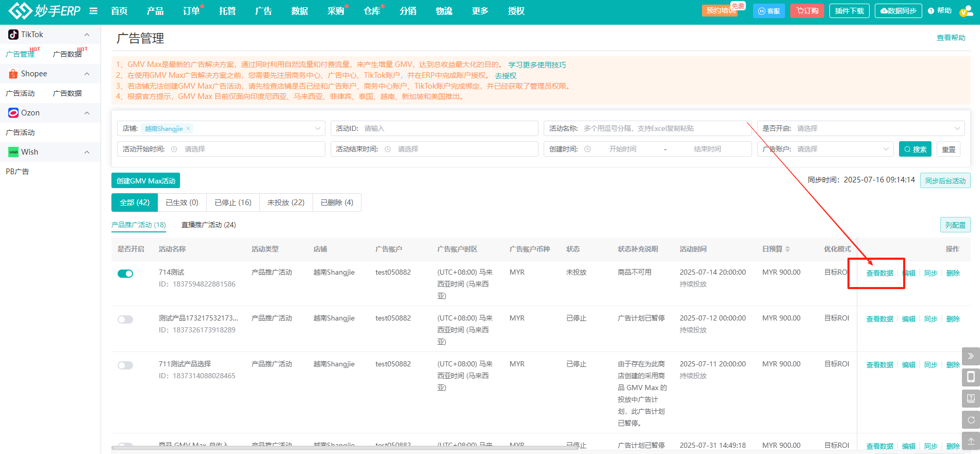The height and width of the screenshot is (454, 980).
Task: Switch to 已停止 (16) tab
Action: (x=233, y=203)
